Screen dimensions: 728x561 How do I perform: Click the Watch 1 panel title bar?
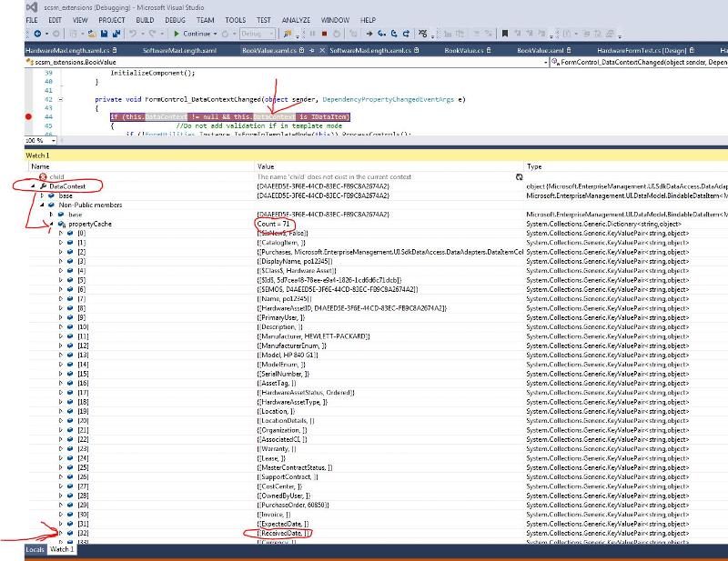376,155
